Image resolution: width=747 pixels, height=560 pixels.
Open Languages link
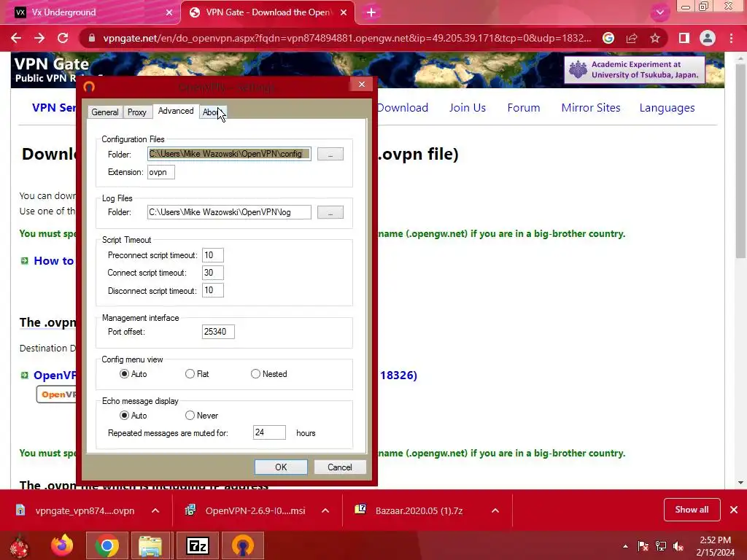pyautogui.click(x=667, y=108)
